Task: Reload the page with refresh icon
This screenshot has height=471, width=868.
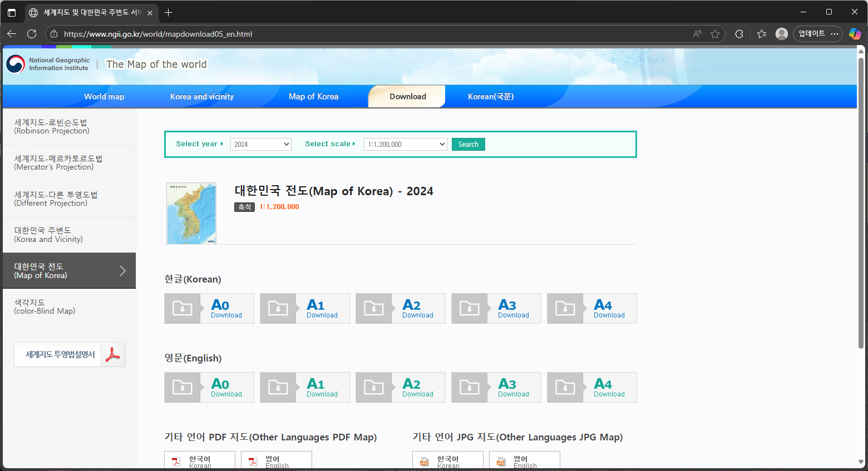Action: click(x=32, y=34)
